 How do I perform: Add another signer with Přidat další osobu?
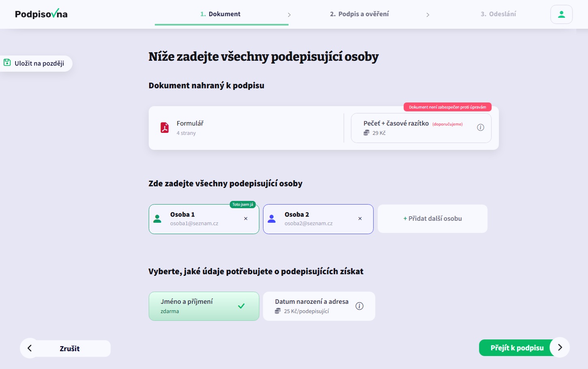pyautogui.click(x=432, y=219)
